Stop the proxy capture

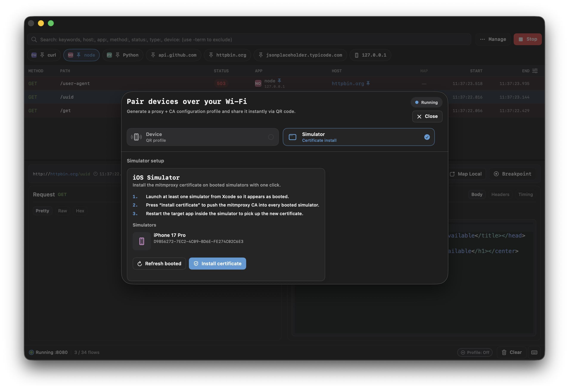[527, 39]
